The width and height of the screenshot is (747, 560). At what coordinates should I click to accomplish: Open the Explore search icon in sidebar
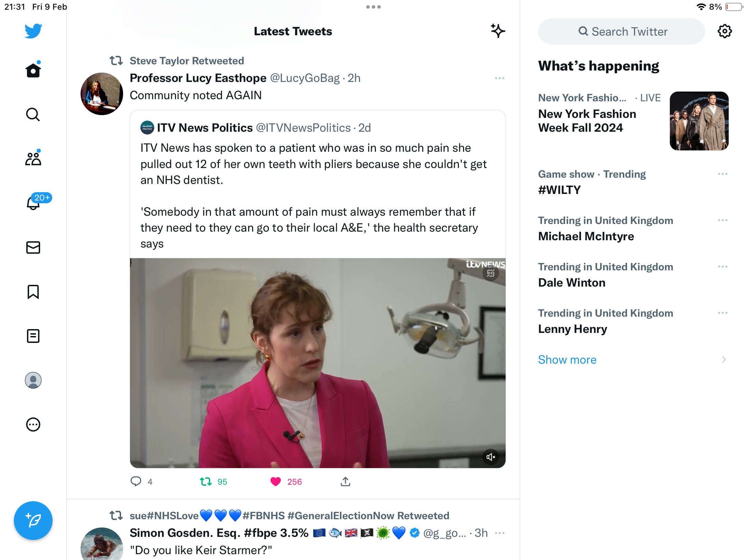coord(33,114)
